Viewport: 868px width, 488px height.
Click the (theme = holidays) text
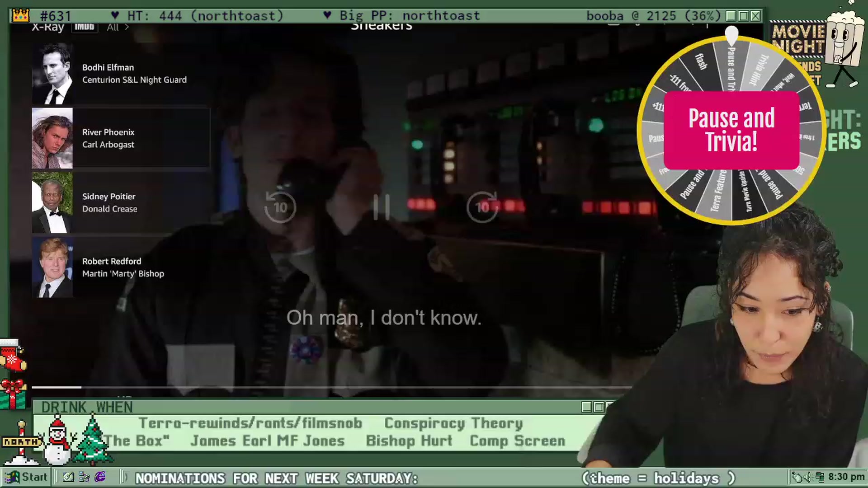coord(659,478)
